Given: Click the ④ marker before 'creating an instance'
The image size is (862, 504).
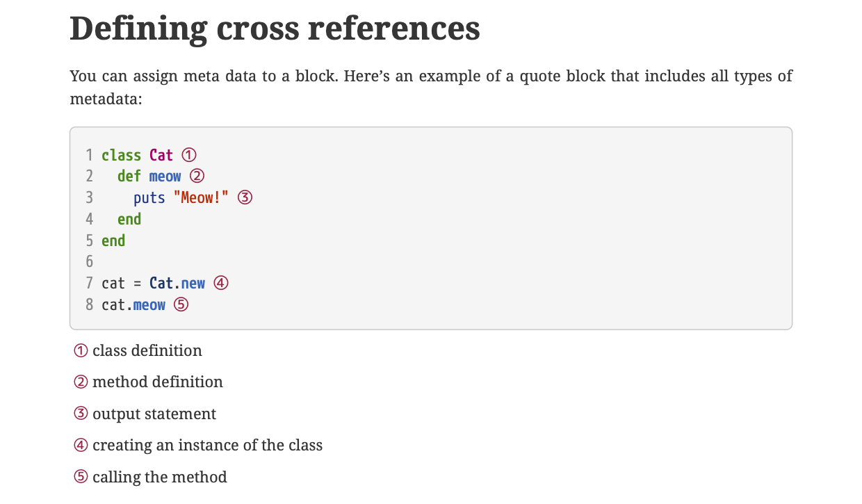Looking at the screenshot, I should pos(81,446).
